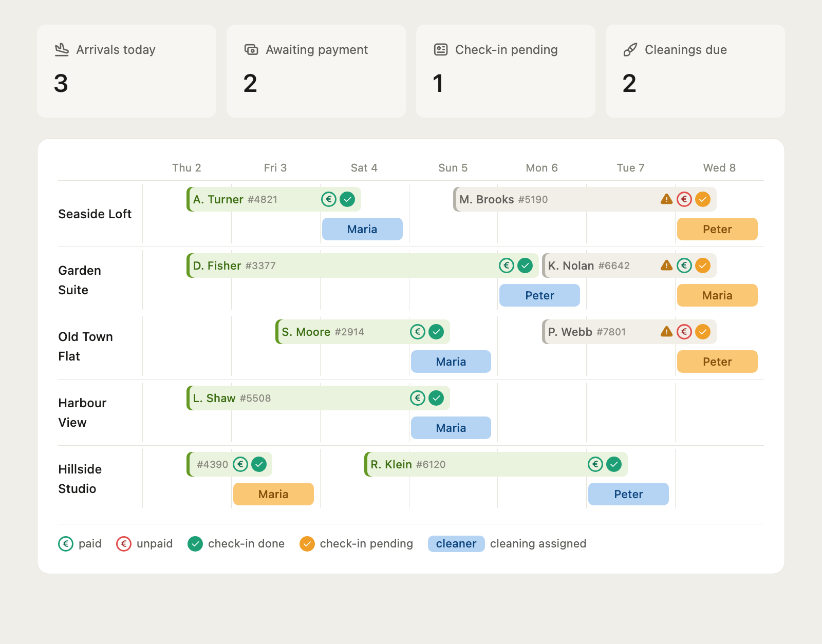Click warning triangle on M. Brooks booking
Screen dimensions: 822x644
point(666,199)
